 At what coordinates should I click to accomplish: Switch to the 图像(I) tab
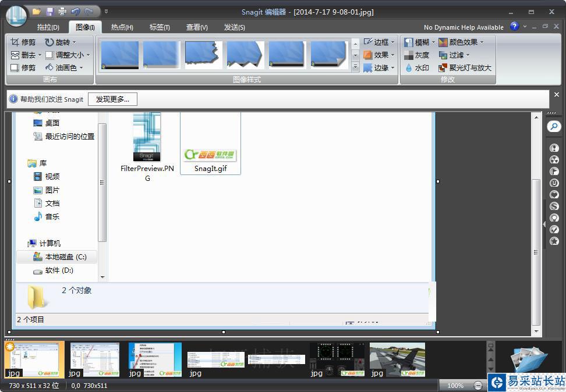(x=85, y=27)
